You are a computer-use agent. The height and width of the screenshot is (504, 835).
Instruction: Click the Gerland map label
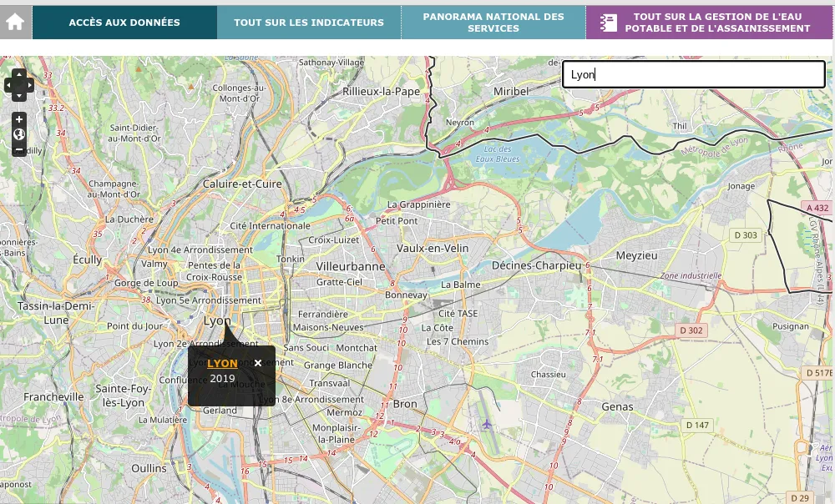tap(220, 411)
